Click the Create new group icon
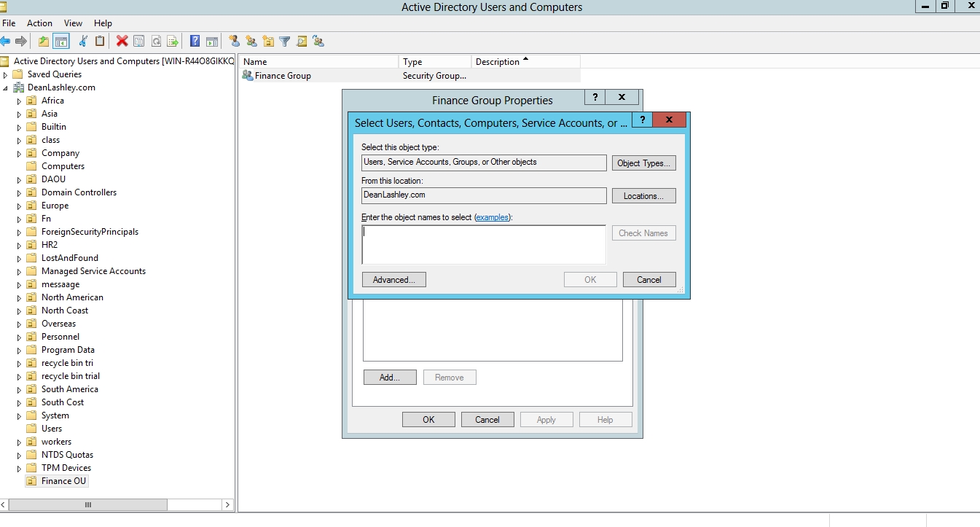The image size is (980, 527). [251, 42]
